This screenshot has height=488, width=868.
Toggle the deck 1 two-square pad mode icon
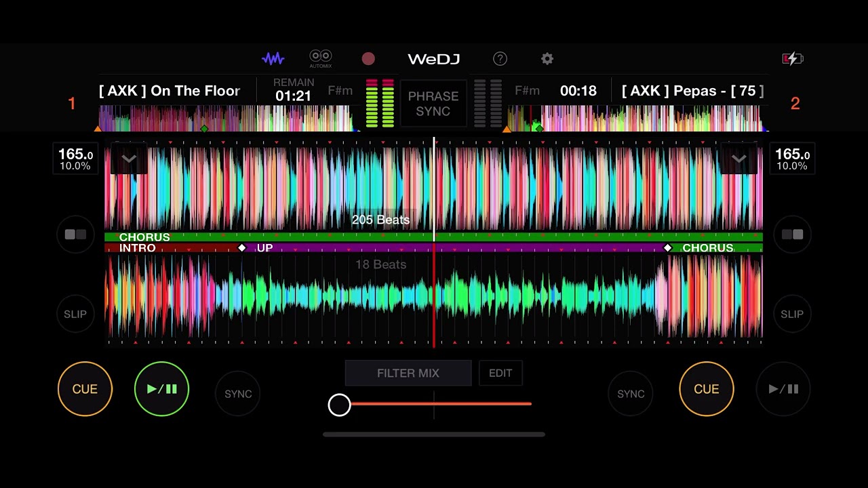click(x=75, y=235)
